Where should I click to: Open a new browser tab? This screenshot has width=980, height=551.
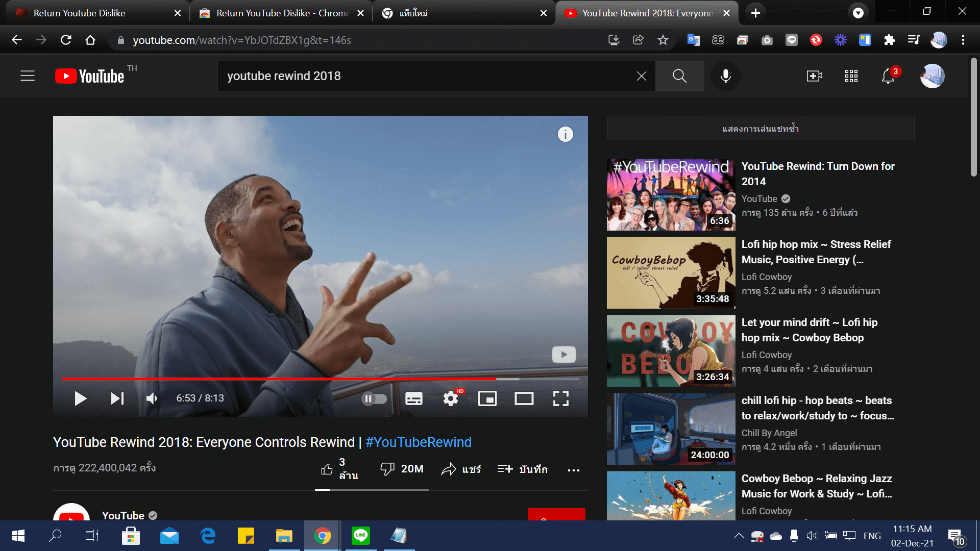(x=755, y=13)
